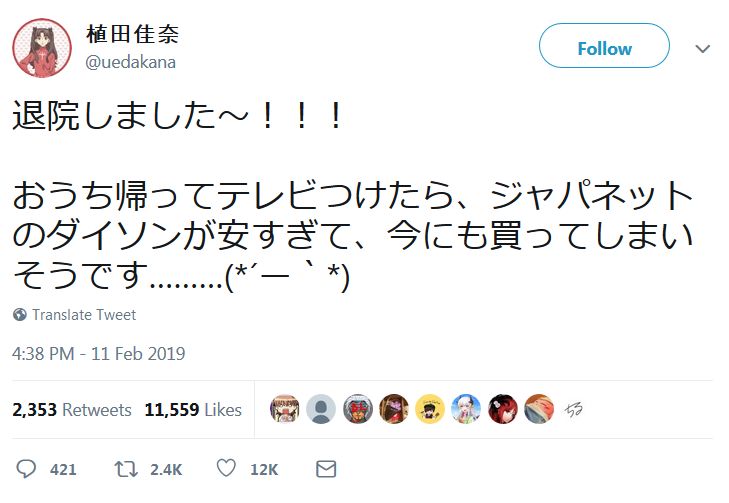
Task: Click the reply speech bubble icon
Action: pos(27,468)
